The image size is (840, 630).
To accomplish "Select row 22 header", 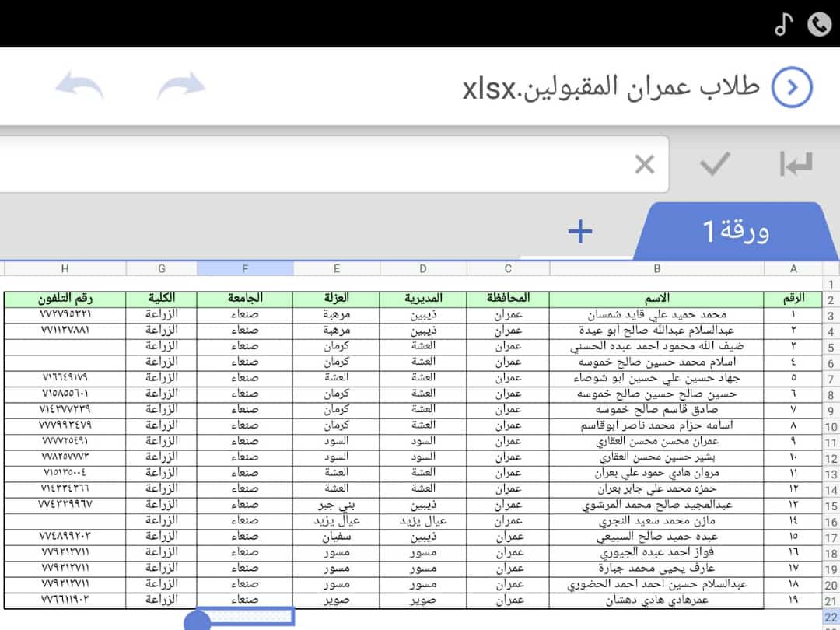I will pyautogui.click(x=831, y=617).
